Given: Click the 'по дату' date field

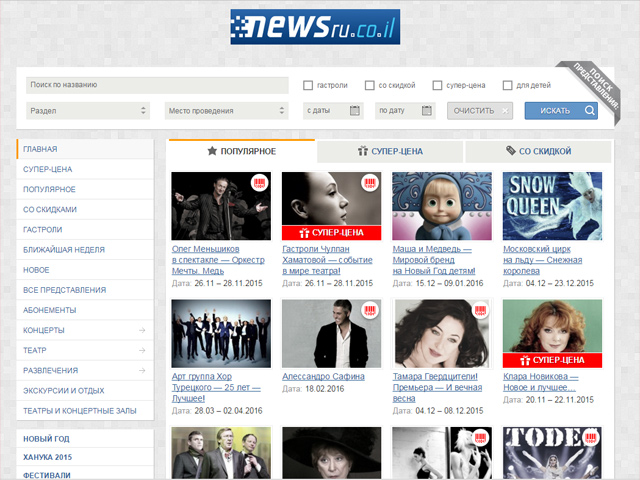Looking at the screenshot, I should point(405,111).
